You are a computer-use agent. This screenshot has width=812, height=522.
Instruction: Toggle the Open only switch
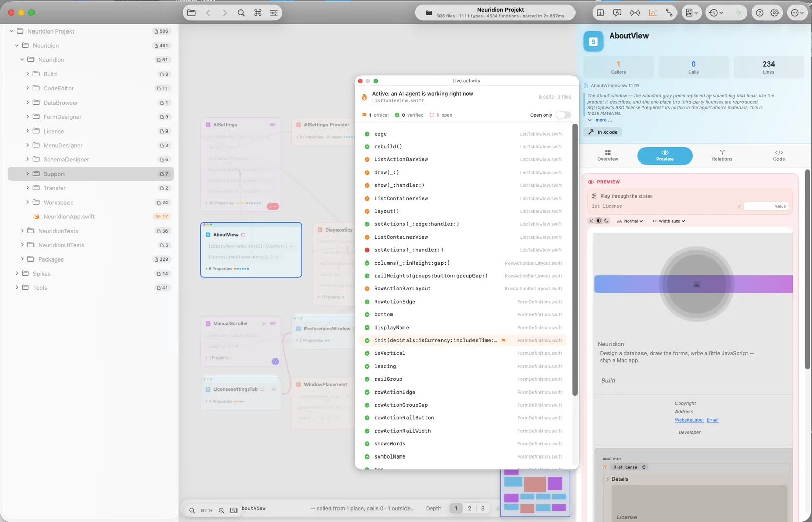[563, 115]
